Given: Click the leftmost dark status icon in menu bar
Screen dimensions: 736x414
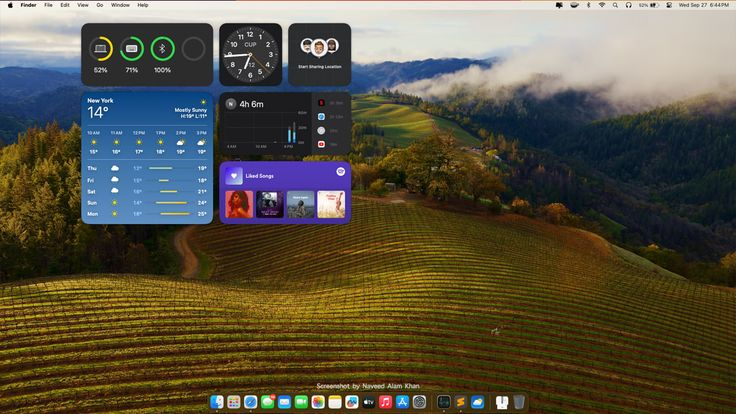Looking at the screenshot, I should (559, 5).
